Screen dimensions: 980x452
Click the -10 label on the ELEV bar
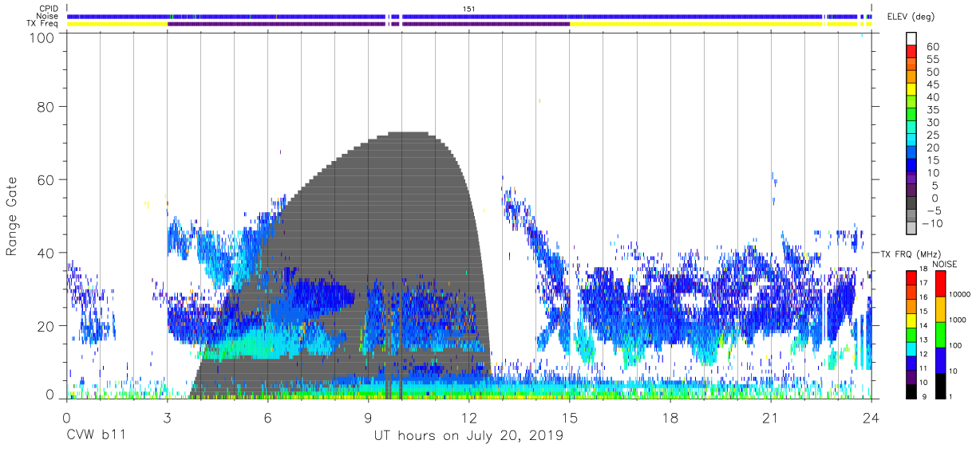[x=933, y=223]
